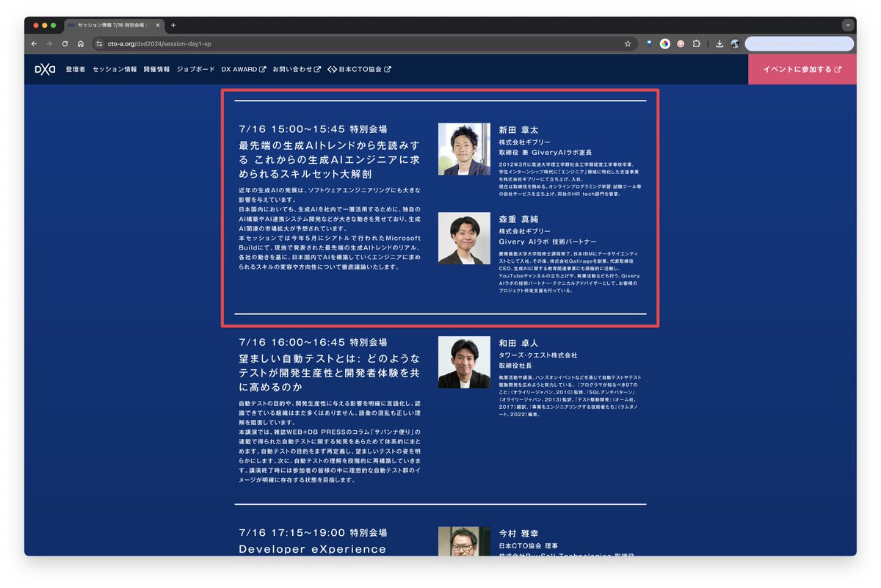The width and height of the screenshot is (881, 588).
Task: Click the 7/16 16:00〜16:45 特別会場 heading
Action: (x=313, y=342)
